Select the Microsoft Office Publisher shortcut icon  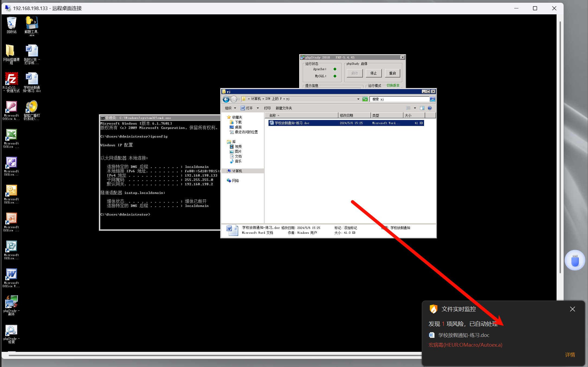click(11, 250)
